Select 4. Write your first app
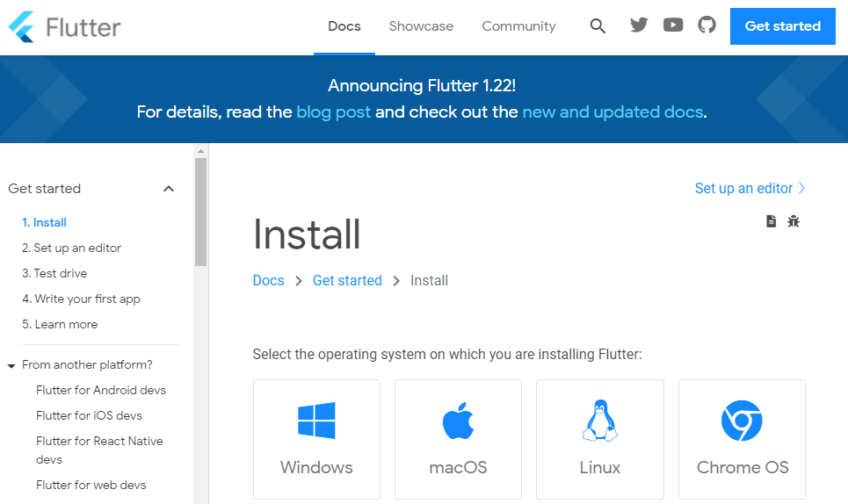 (x=81, y=299)
